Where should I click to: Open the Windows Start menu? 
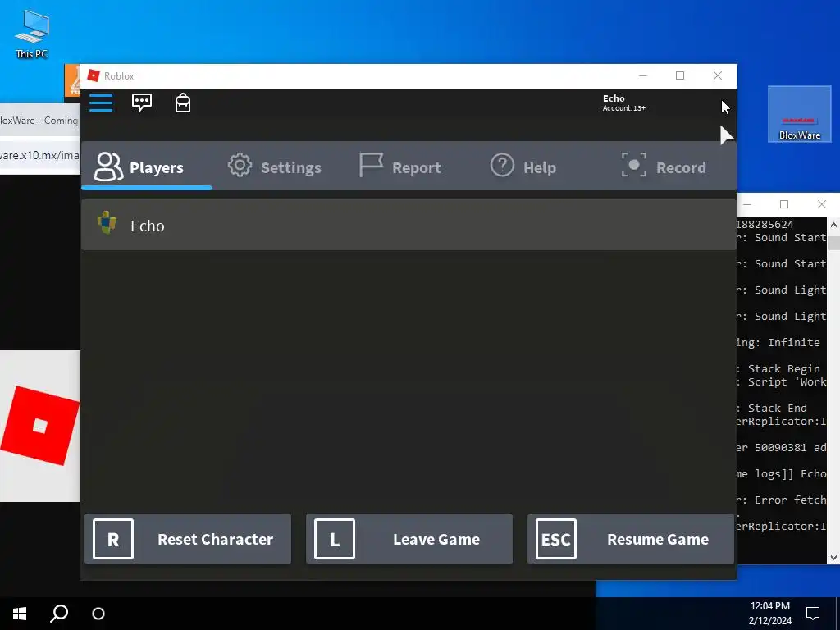20,614
